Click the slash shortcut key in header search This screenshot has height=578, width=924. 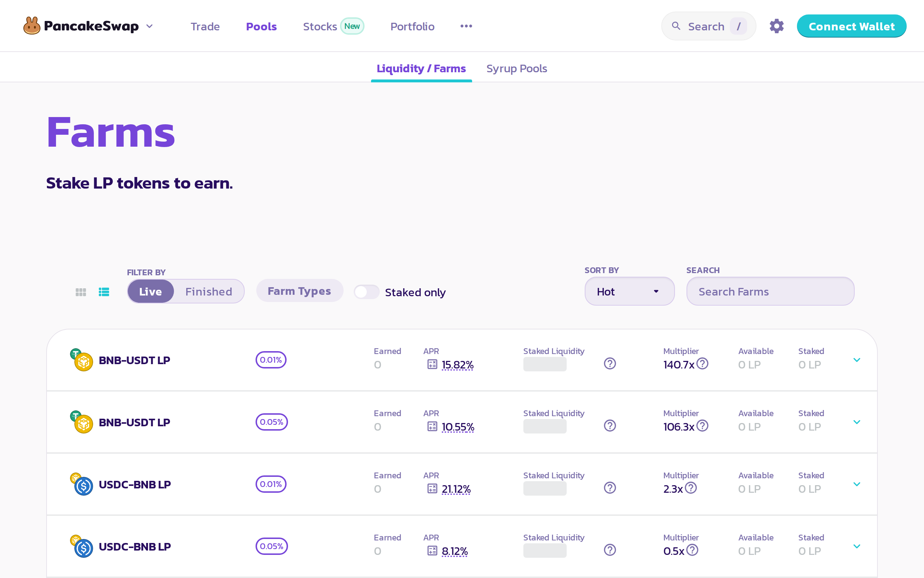click(738, 26)
